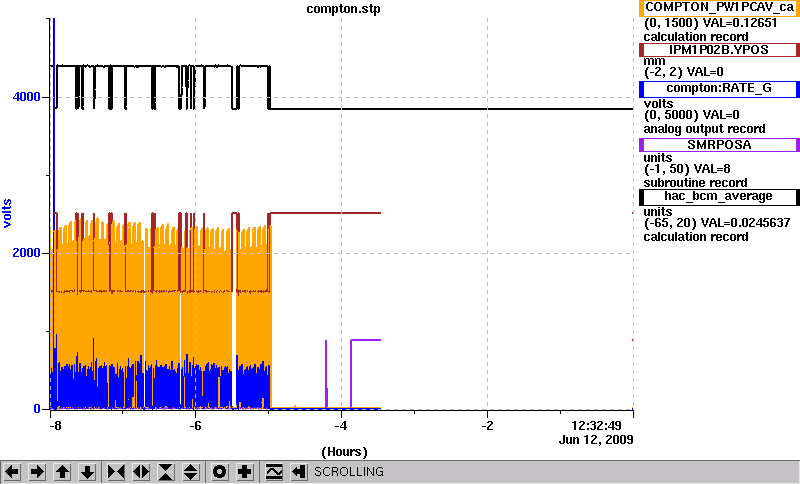Select the IPM1P02B.YPOS curve in the legend

pos(719,50)
